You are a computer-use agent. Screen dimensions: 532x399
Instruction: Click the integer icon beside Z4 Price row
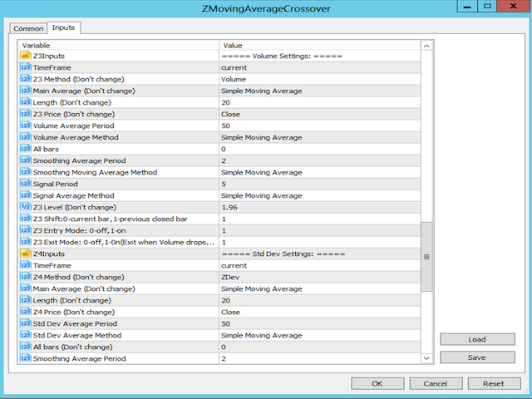click(26, 312)
